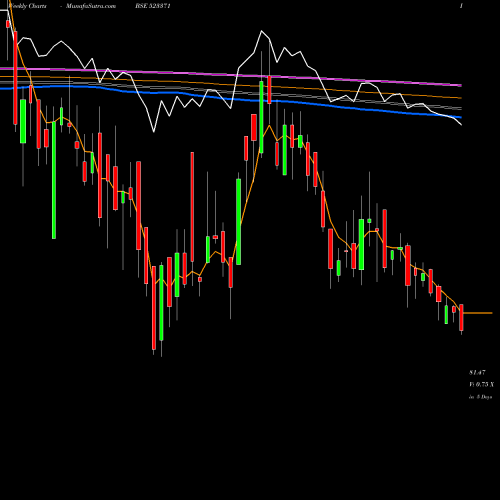Image resolution: width=500 pixels, height=500 pixels.
Task: Click the 'Weekly Charts' title text
Action: coord(28,6)
